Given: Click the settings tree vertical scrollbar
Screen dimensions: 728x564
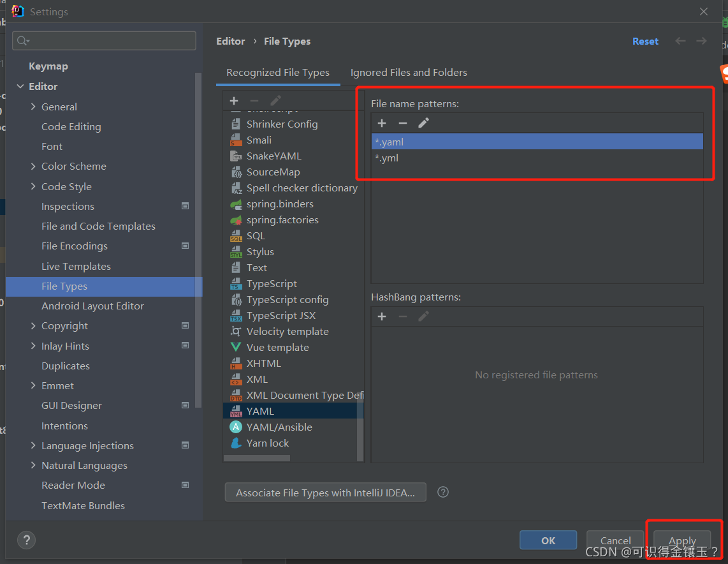Looking at the screenshot, I should tap(198, 240).
